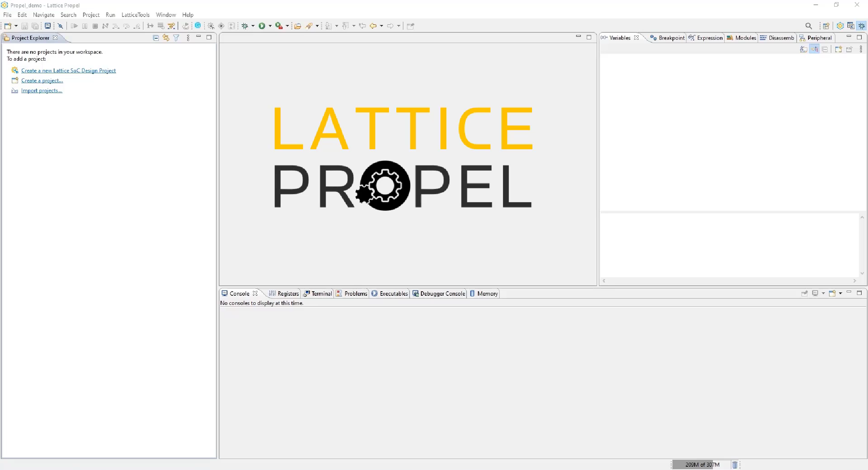Open a Console with the Open Console icon
This screenshot has width=868, height=470.
tap(833, 293)
